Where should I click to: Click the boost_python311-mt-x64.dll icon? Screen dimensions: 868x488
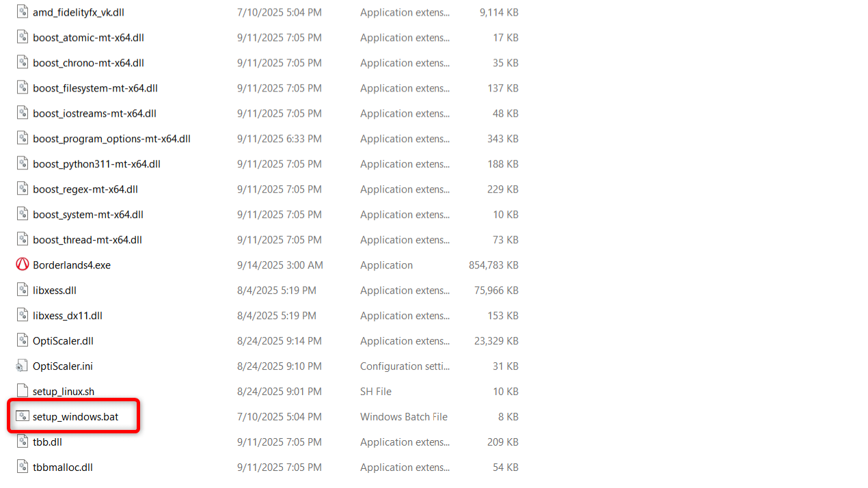coord(23,164)
